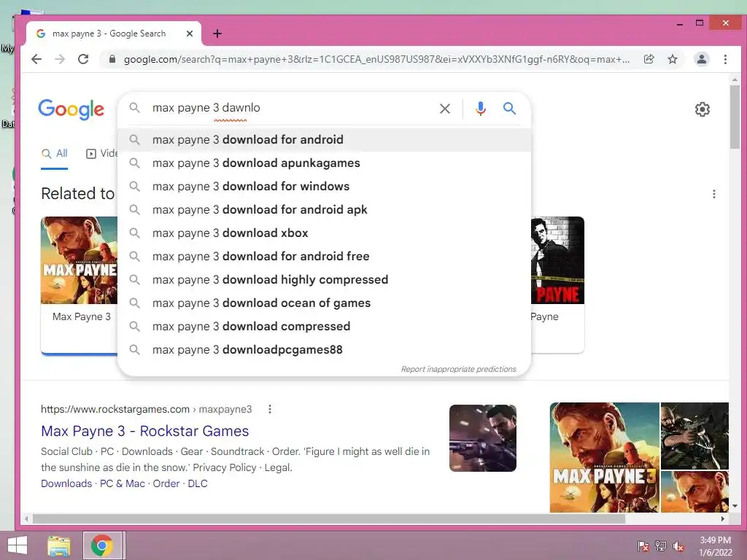Open options dots for Related results
This screenshot has height=560, width=747.
713,194
